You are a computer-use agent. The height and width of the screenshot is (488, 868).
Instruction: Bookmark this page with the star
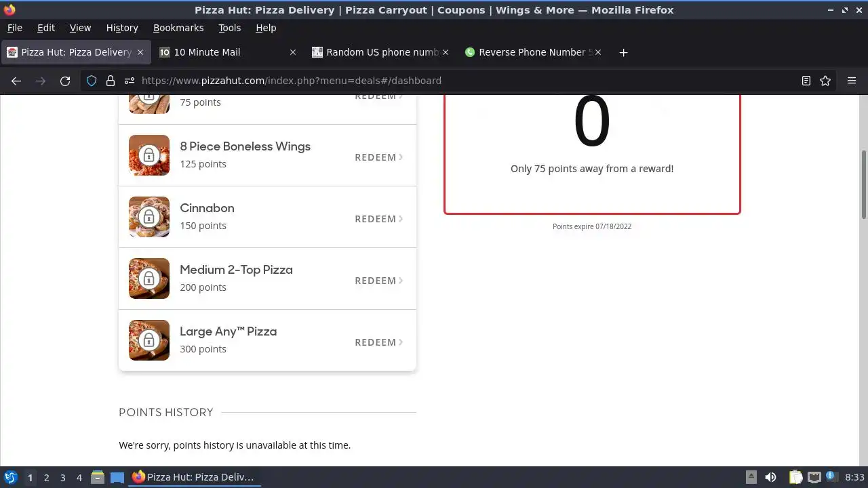pos(825,81)
